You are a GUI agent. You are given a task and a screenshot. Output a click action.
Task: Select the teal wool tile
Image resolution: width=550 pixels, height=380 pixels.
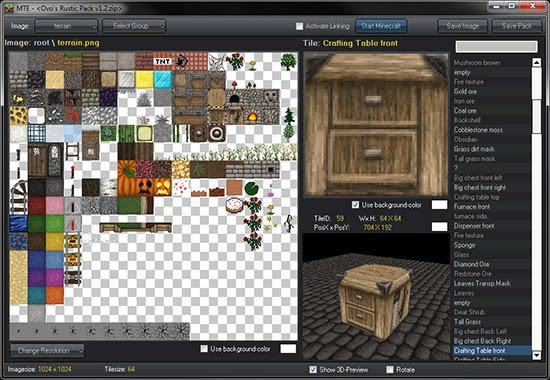tap(37, 295)
